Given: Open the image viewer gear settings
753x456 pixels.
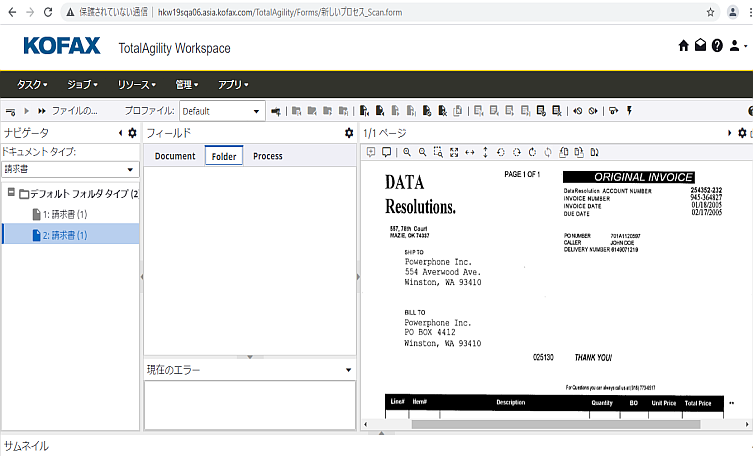Looking at the screenshot, I should pos(742,133).
